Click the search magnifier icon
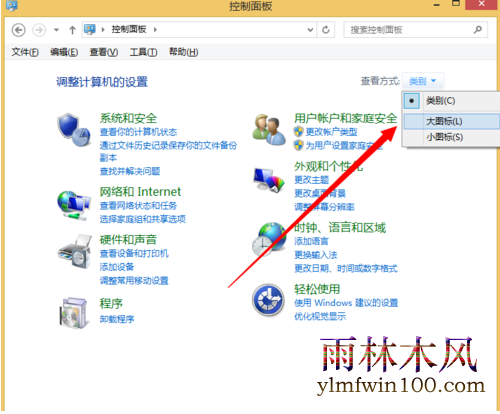Viewport: 500px width, 414px height. (477, 30)
